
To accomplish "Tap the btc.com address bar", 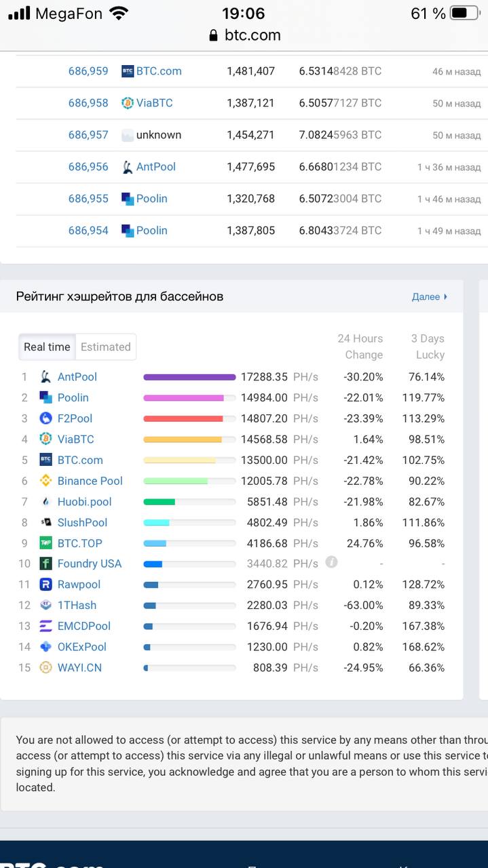I will pyautogui.click(x=244, y=35).
